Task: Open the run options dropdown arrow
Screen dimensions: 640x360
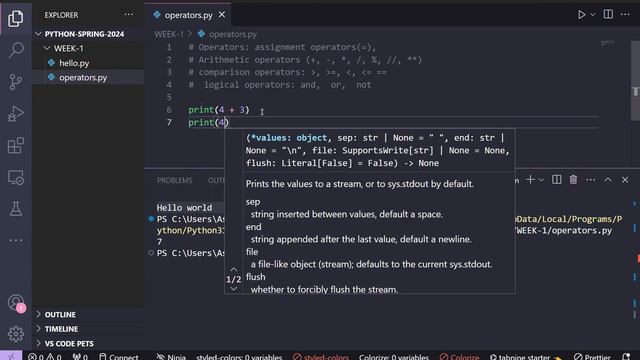Action: [593, 15]
